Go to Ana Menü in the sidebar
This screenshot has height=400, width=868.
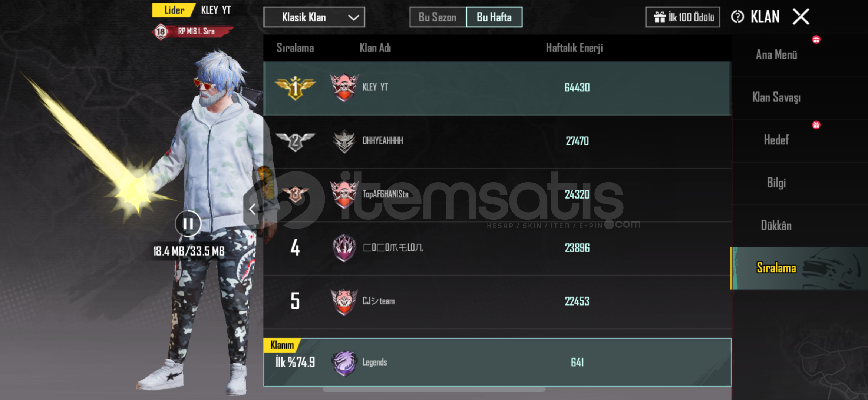776,55
